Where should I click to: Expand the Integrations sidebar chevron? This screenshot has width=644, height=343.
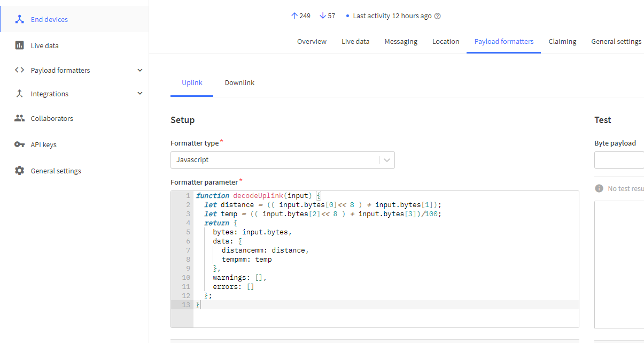[140, 94]
